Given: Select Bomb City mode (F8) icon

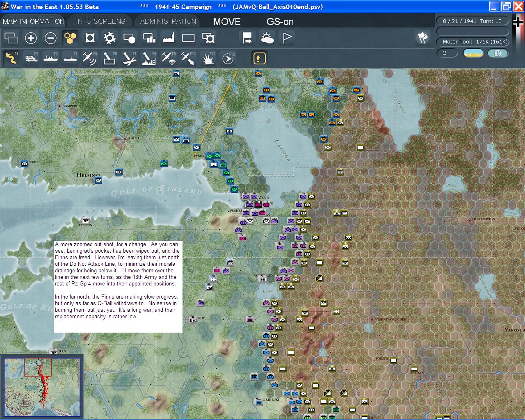Looking at the screenshot, I should pyautogui.click(x=149, y=58).
